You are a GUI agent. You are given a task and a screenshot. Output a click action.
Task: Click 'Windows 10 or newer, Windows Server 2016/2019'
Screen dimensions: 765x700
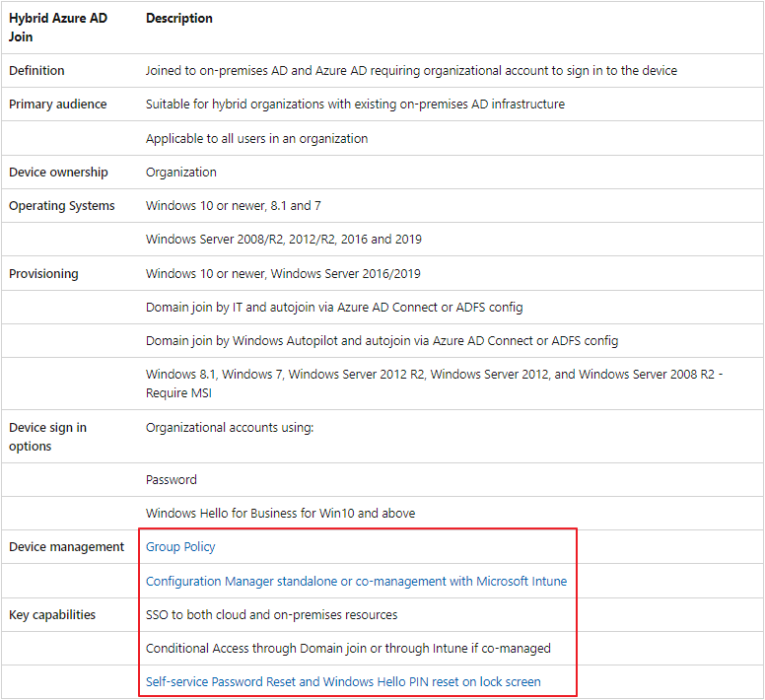(283, 274)
